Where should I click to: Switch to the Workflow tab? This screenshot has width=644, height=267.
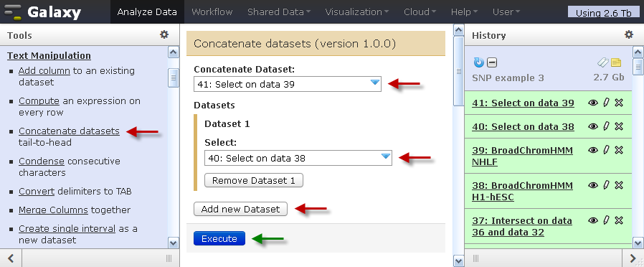[212, 12]
